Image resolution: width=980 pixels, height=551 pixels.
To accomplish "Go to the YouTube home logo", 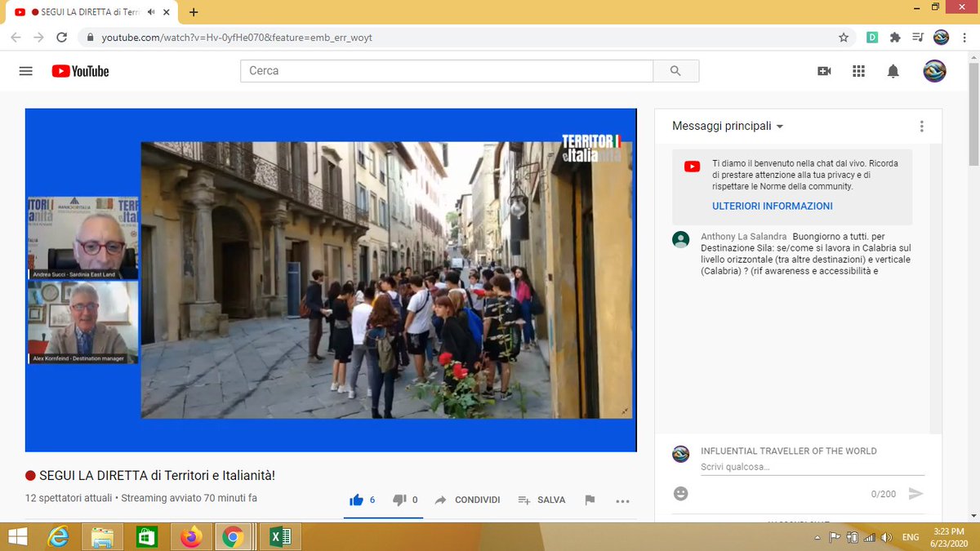I will (x=80, y=71).
